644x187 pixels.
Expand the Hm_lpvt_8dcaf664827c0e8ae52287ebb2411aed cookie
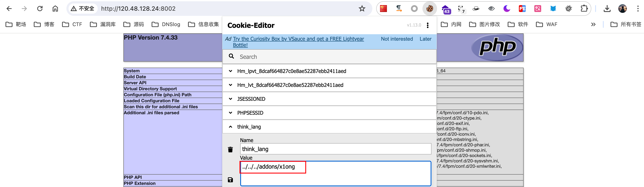point(231,71)
